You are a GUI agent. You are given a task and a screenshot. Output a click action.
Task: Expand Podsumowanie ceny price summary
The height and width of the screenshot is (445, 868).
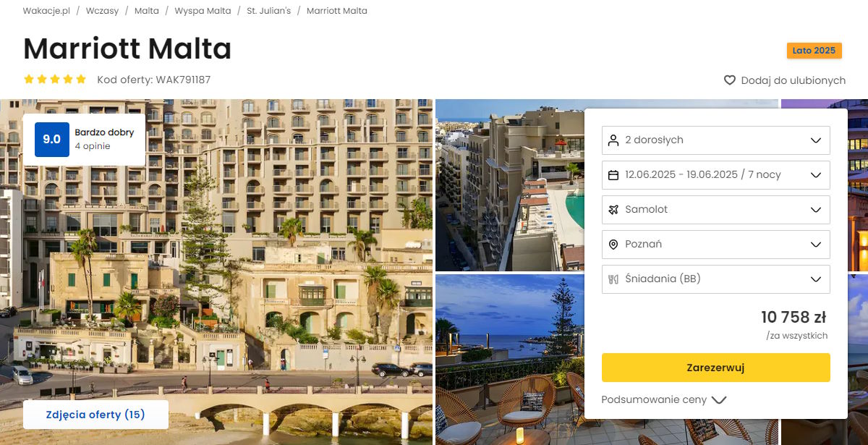coord(663,399)
